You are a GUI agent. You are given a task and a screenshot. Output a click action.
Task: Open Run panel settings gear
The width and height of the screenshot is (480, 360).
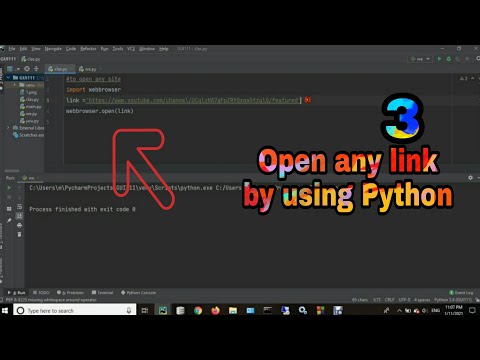click(470, 178)
